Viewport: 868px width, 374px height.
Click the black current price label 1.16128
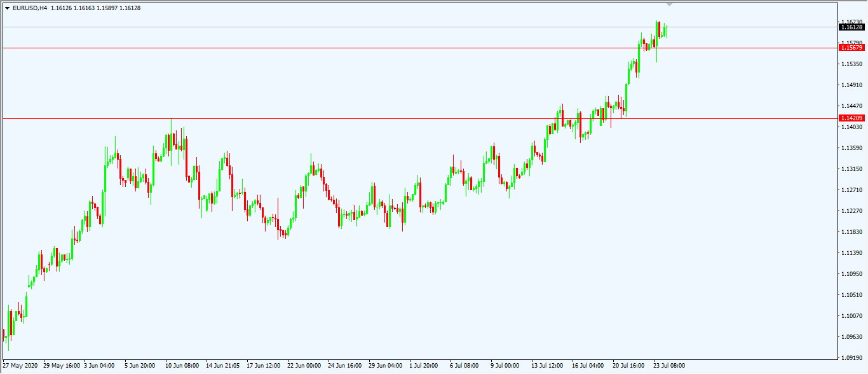[x=851, y=27]
